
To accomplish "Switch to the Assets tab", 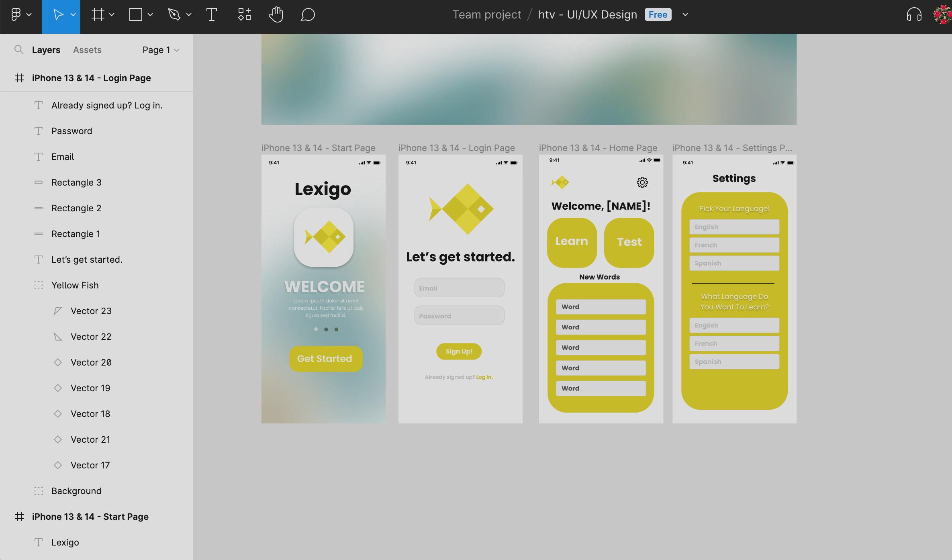I will coord(87,50).
